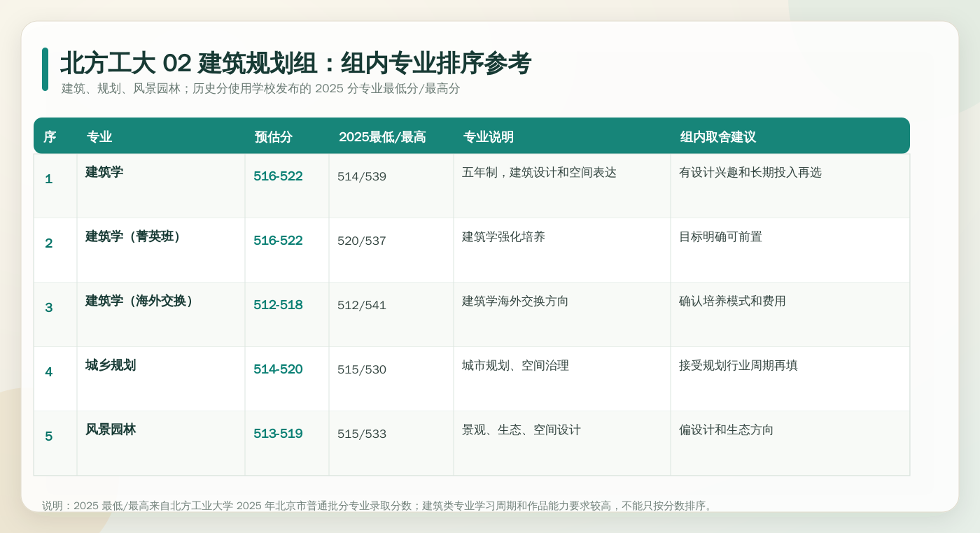Click 确认培养模式和费用 advice
The width and height of the screenshot is (980, 533).
[732, 301]
